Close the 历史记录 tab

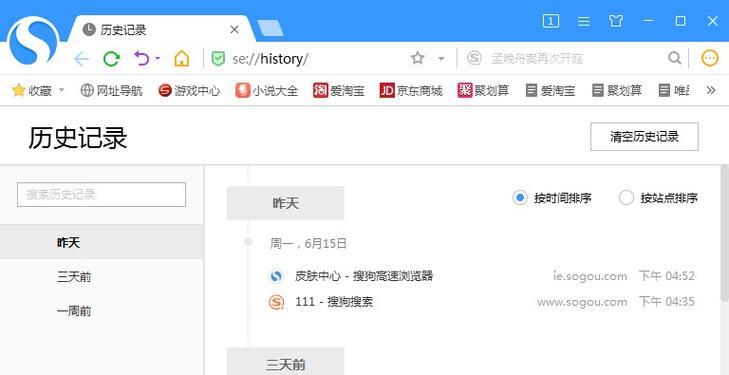click(x=234, y=30)
